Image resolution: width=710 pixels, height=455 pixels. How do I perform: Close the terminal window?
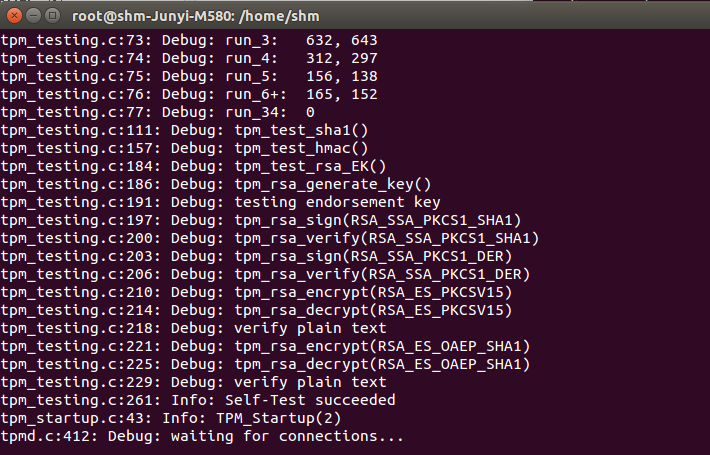[14, 16]
